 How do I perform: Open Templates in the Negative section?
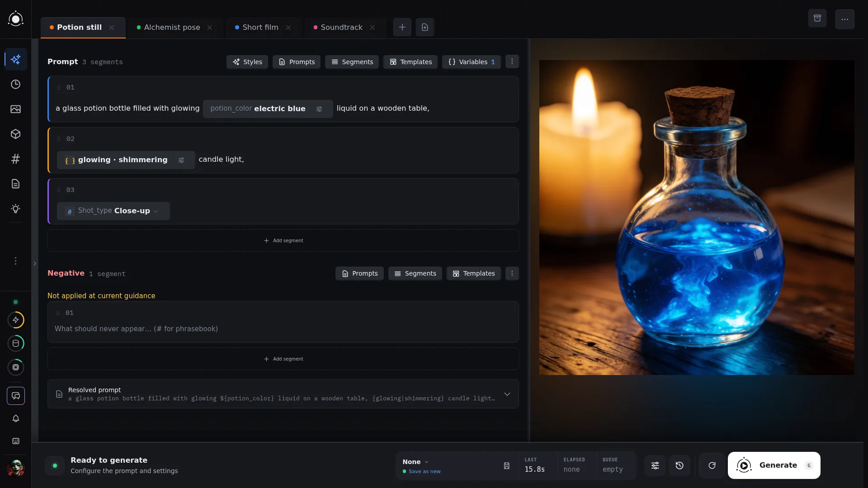coord(474,273)
